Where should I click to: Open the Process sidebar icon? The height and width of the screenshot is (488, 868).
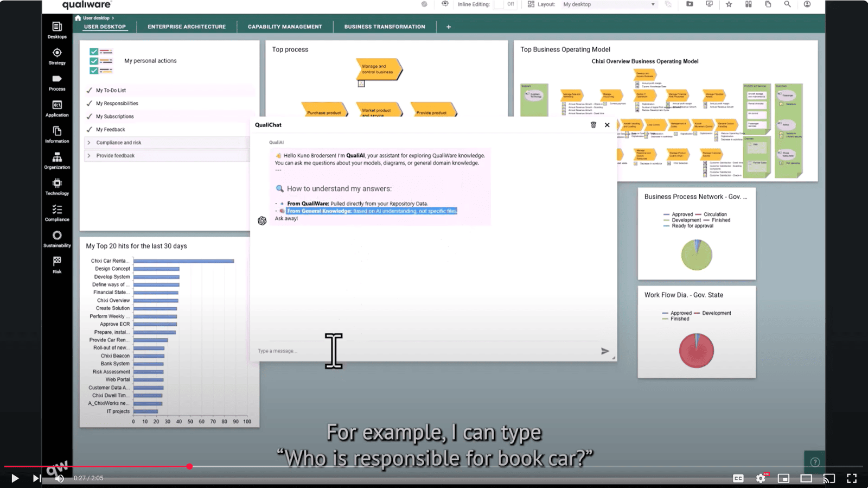pos(57,82)
